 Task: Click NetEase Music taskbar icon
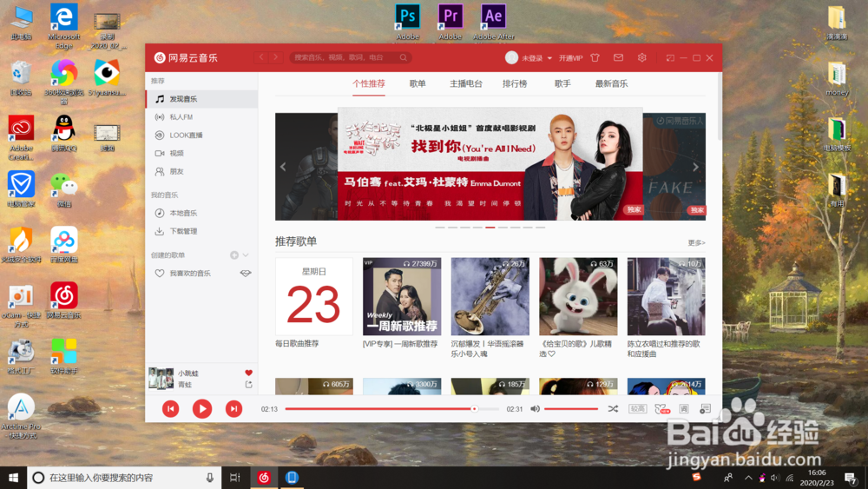264,478
